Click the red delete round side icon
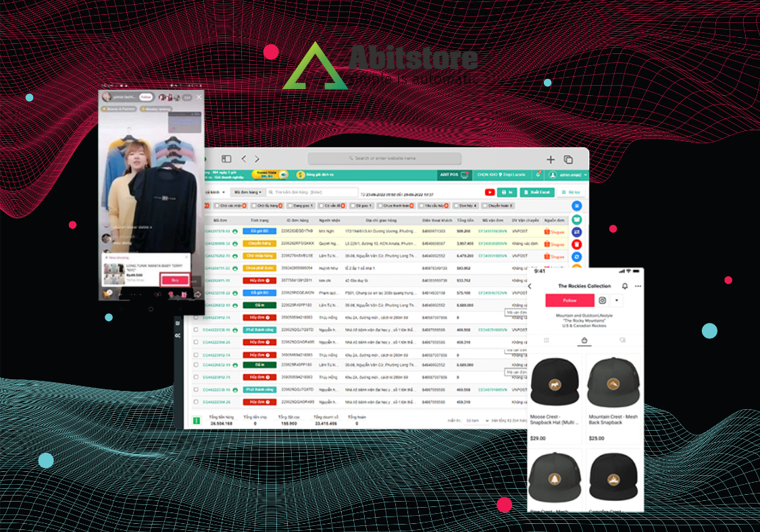 pyautogui.click(x=576, y=244)
